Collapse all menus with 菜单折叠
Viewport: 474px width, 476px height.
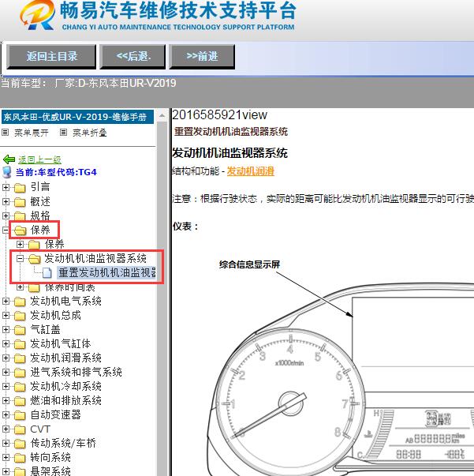[89, 133]
